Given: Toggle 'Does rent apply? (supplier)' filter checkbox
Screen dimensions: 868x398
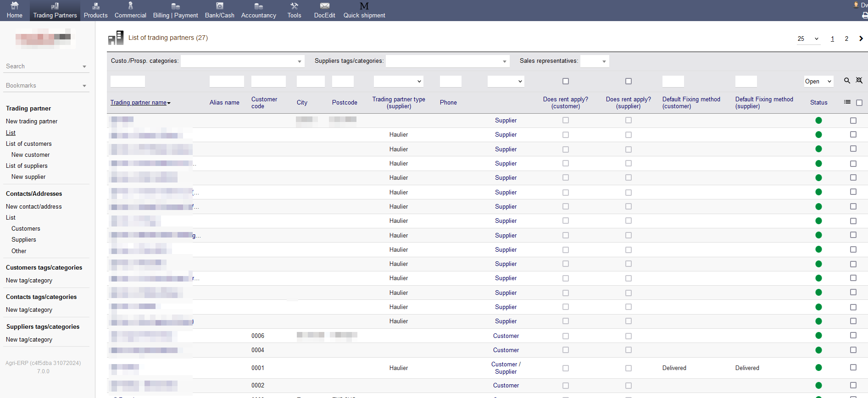Looking at the screenshot, I should tap(629, 81).
